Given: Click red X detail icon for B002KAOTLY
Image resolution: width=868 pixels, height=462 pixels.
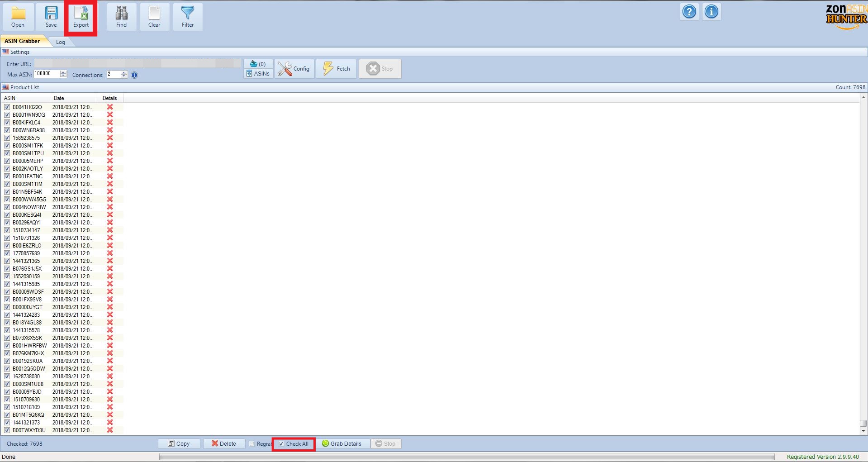Looking at the screenshot, I should coord(110,169).
